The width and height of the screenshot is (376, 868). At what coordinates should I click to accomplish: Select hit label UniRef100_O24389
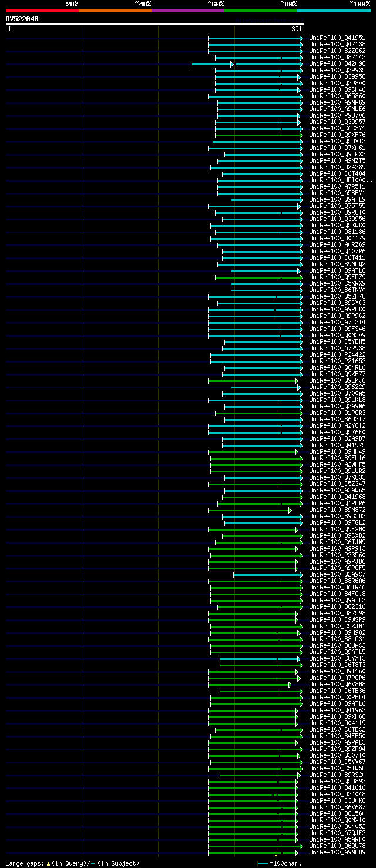337,167
